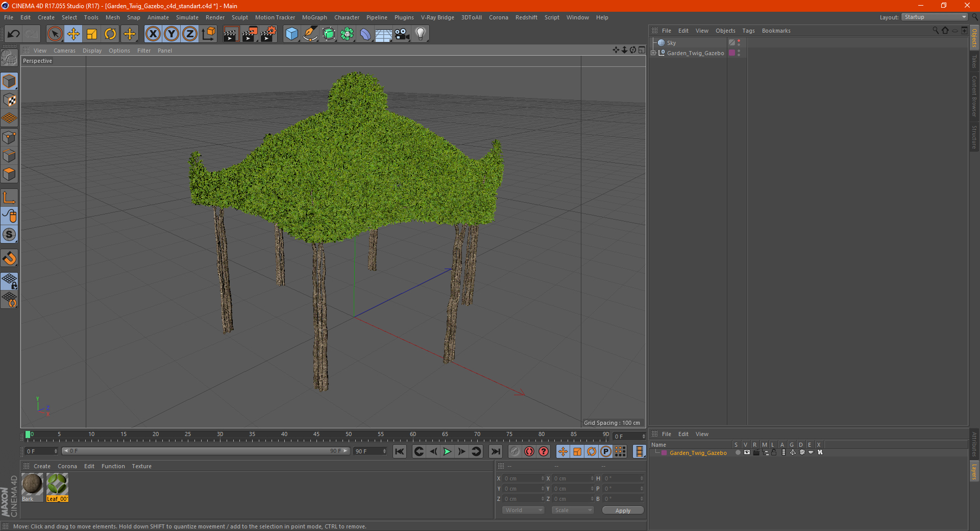Open the Layout Startup dropdown
The width and height of the screenshot is (980, 531).
935,17
